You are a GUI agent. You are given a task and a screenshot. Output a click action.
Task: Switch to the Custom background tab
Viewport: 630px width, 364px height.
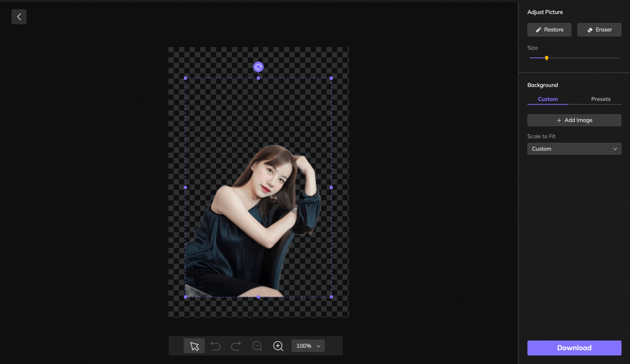tap(547, 99)
